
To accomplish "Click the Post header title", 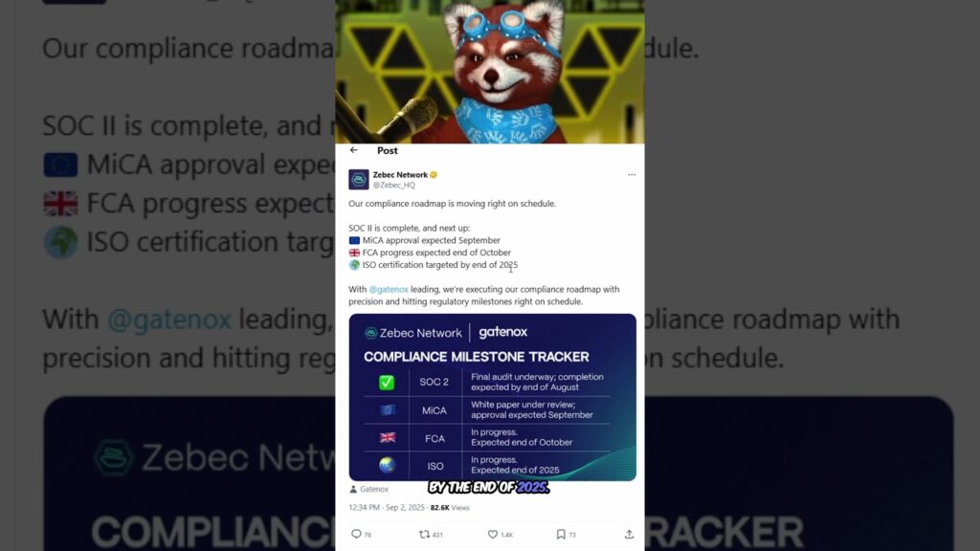I will [388, 150].
